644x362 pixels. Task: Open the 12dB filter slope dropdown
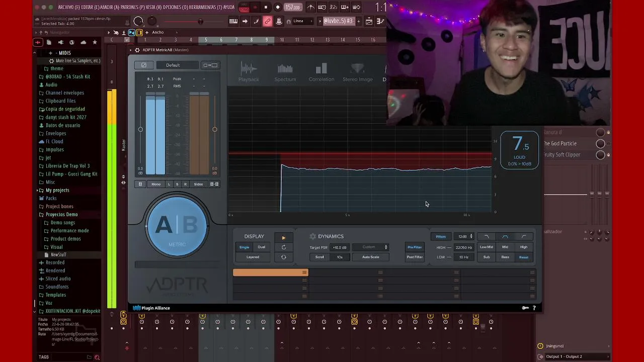pyautogui.click(x=464, y=237)
